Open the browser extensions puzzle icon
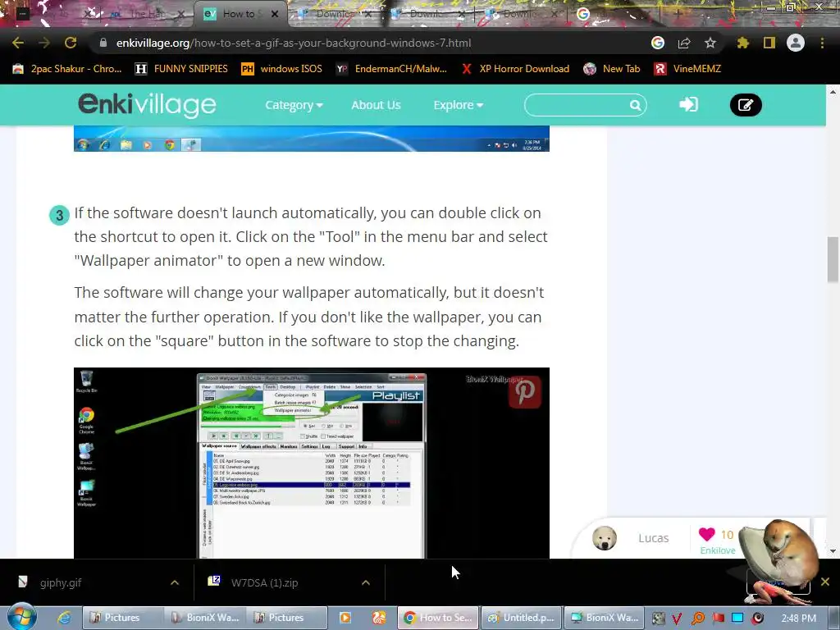Viewport: 840px width, 630px height. click(x=742, y=43)
